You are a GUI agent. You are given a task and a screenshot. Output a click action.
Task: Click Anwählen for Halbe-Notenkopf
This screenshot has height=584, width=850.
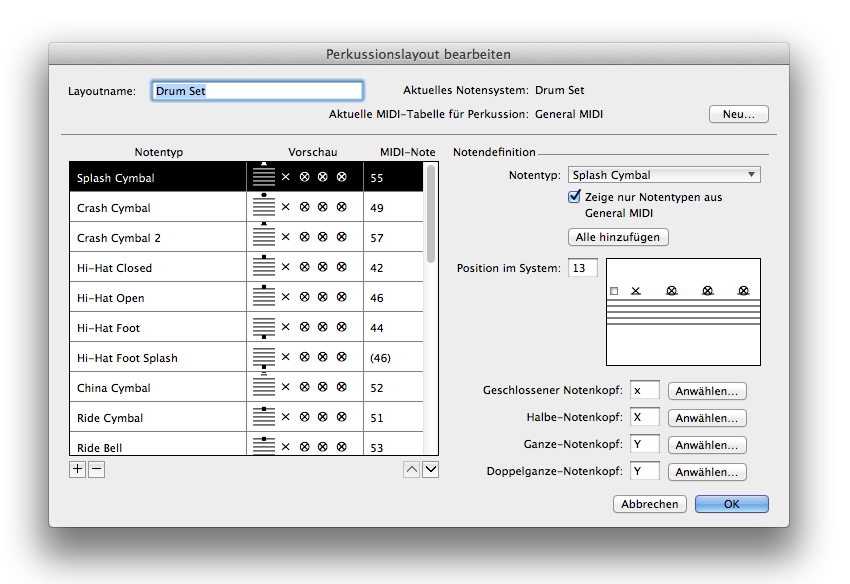(707, 418)
